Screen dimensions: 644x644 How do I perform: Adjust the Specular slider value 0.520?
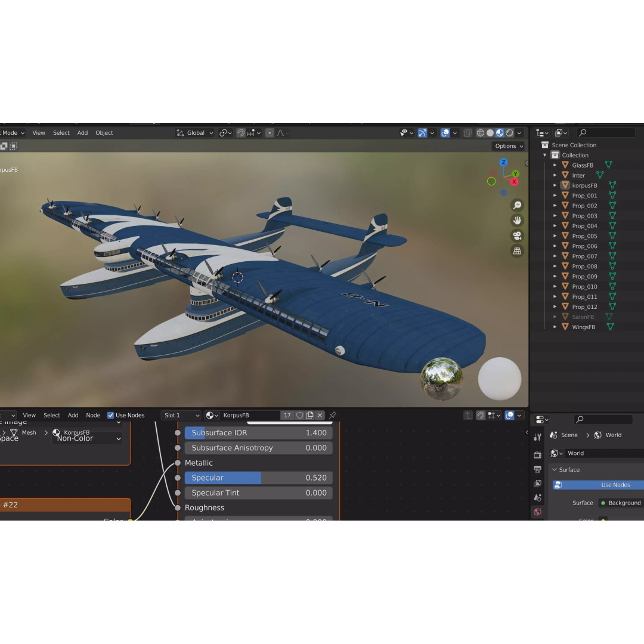pos(258,478)
